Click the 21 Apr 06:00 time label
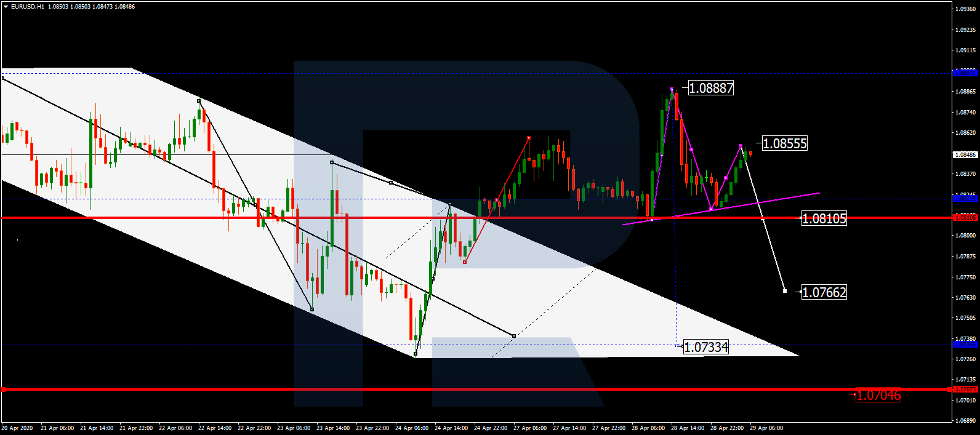Image resolution: width=980 pixels, height=435 pixels. tap(57, 428)
